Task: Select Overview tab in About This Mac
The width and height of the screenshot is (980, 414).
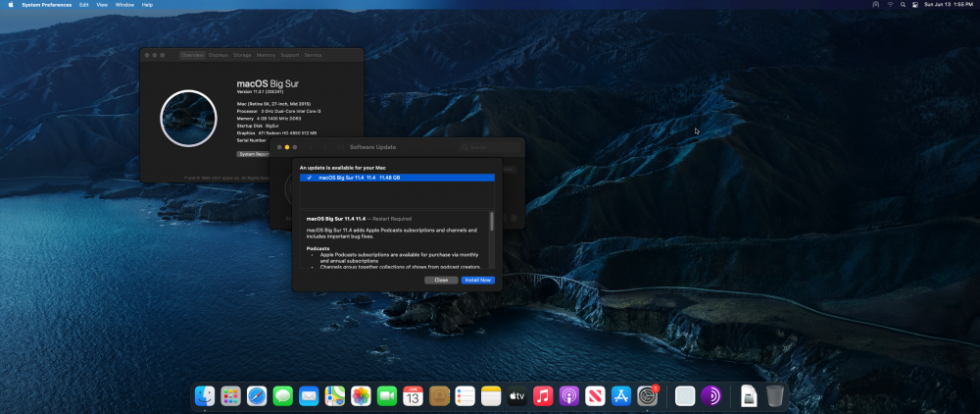Action: click(x=192, y=55)
